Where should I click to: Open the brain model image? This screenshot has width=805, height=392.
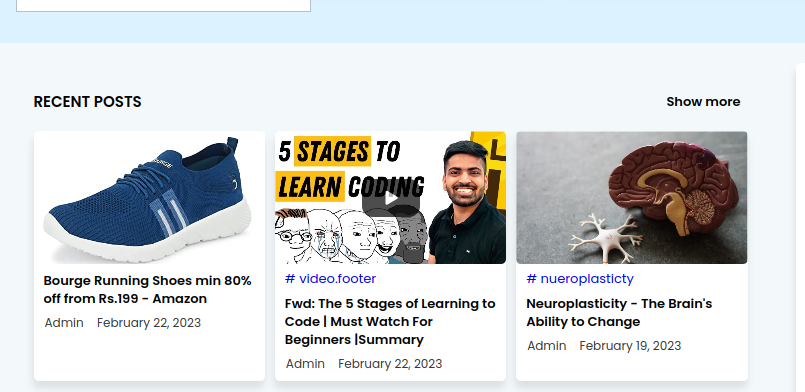click(x=631, y=198)
